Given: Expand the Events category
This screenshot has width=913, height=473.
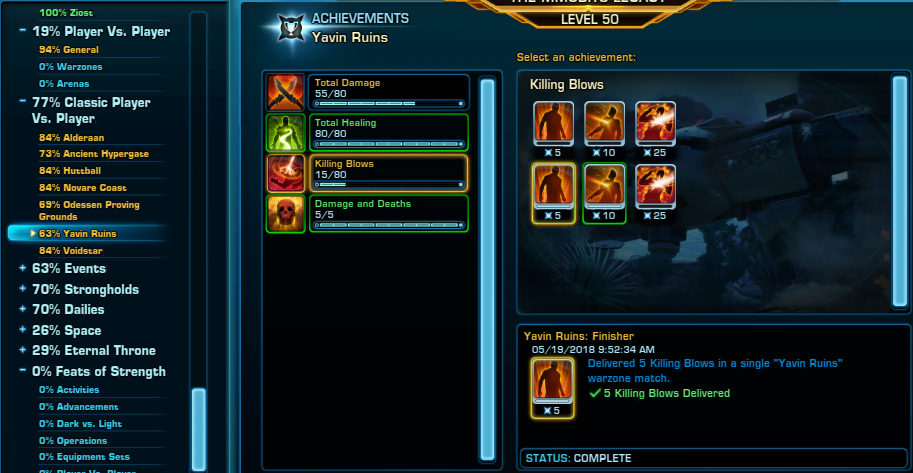Looking at the screenshot, I should click(x=22, y=268).
